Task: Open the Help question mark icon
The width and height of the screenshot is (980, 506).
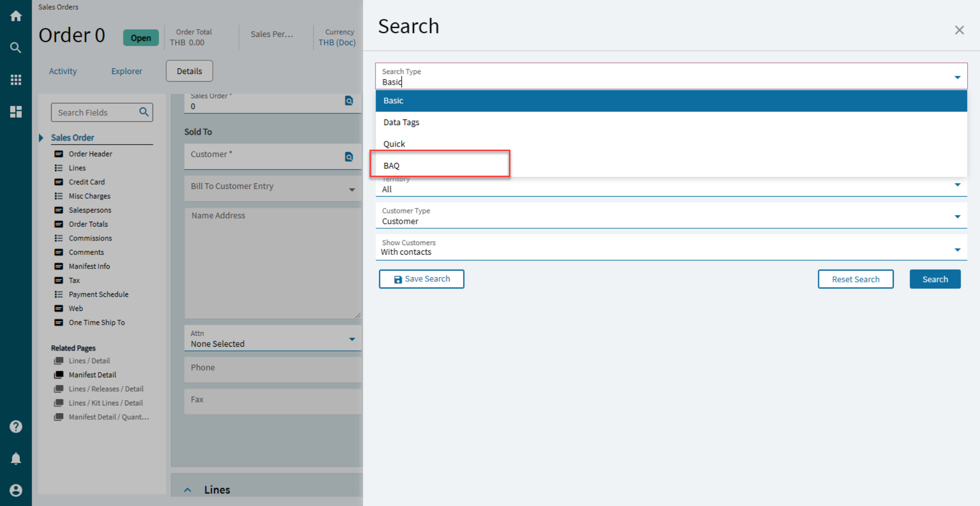Action: (16, 426)
